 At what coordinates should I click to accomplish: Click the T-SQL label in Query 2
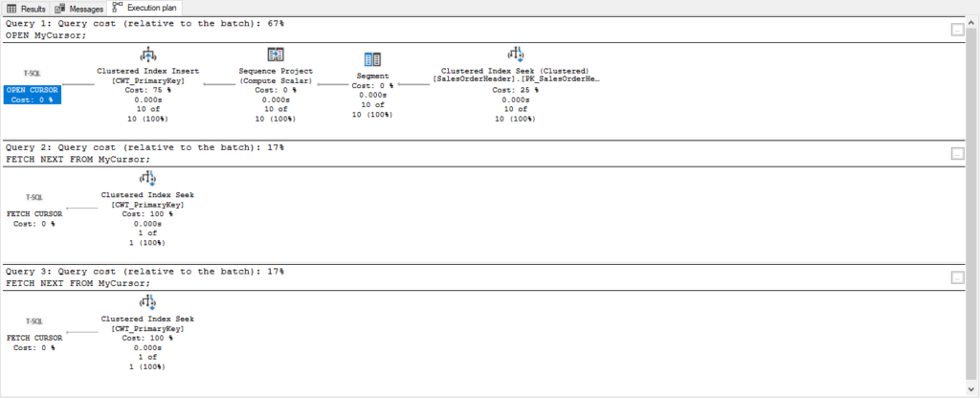(34, 197)
